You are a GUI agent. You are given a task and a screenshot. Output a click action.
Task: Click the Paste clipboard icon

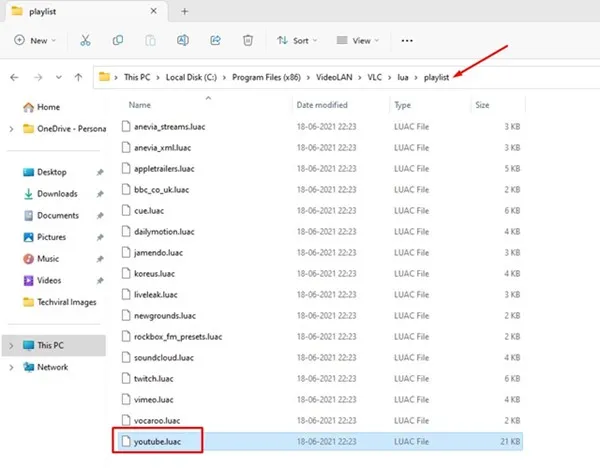(150, 40)
